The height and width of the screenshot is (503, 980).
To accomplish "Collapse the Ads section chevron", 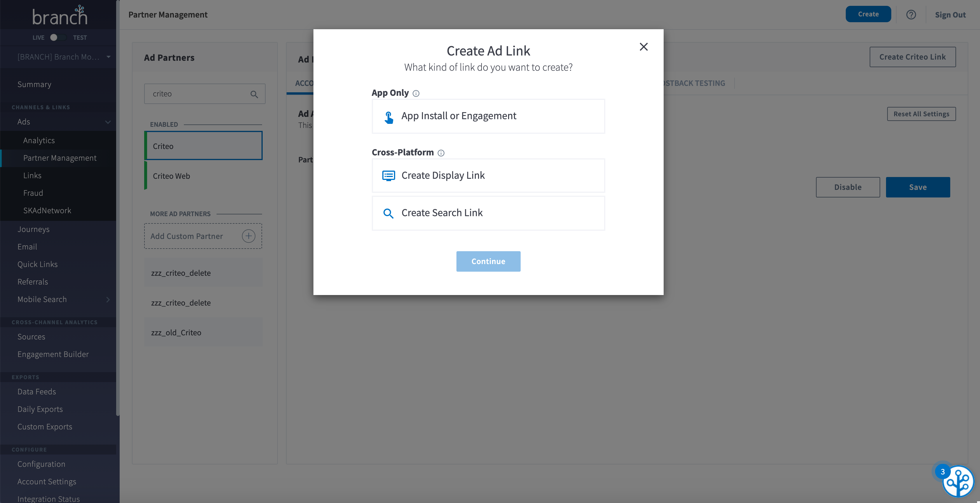I will pos(108,122).
